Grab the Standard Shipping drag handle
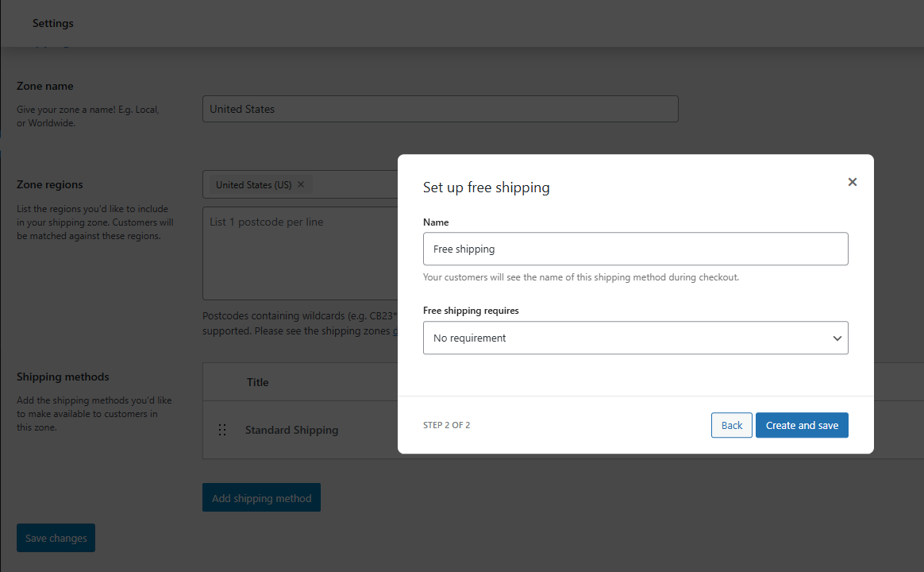The height and width of the screenshot is (572, 924). click(x=222, y=430)
